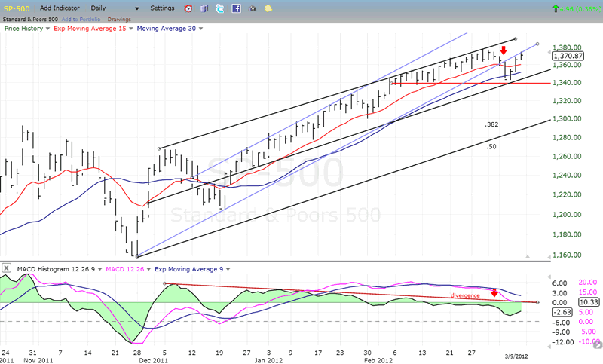Click the SP-500 ticker symbol
Viewport: 603px width, 364px height.
(16, 8)
